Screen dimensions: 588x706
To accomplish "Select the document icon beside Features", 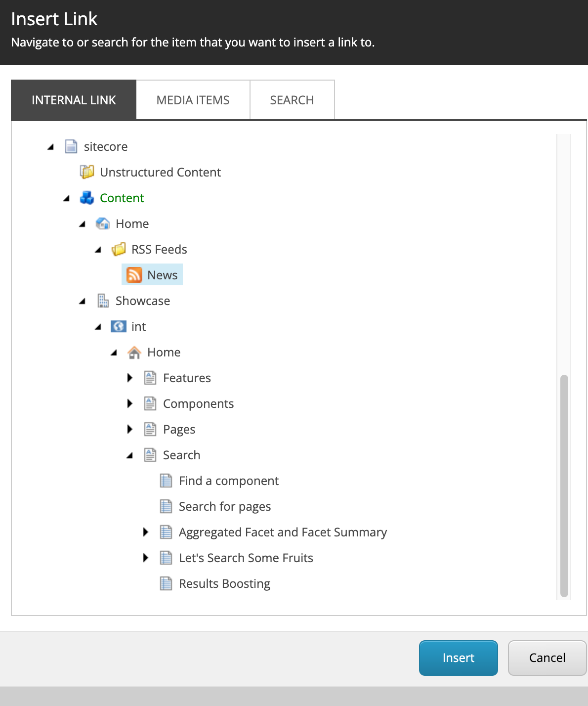I will (x=150, y=378).
